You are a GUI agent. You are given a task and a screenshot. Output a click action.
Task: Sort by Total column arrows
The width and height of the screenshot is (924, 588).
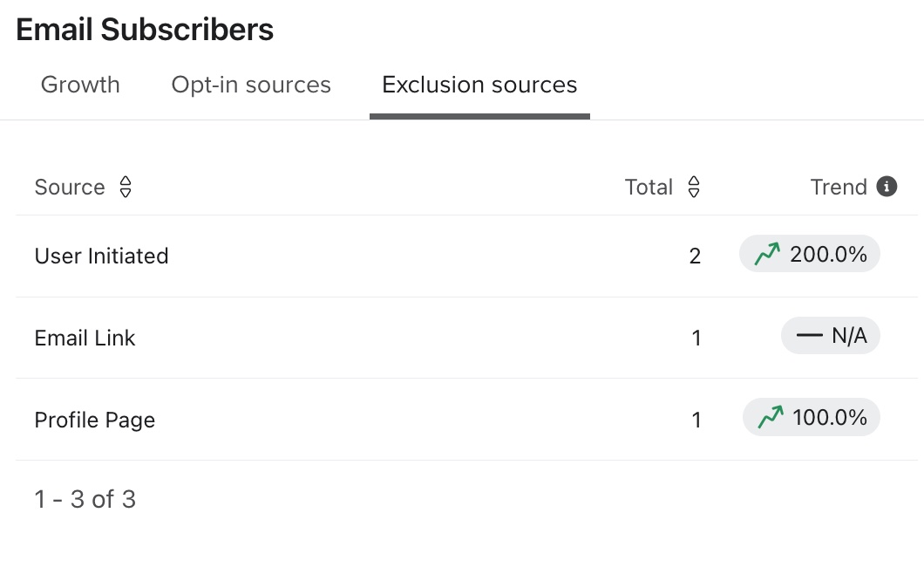click(694, 187)
